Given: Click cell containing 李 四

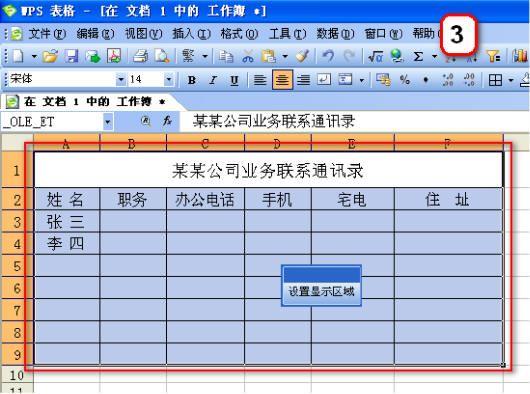Looking at the screenshot, I should point(67,243).
